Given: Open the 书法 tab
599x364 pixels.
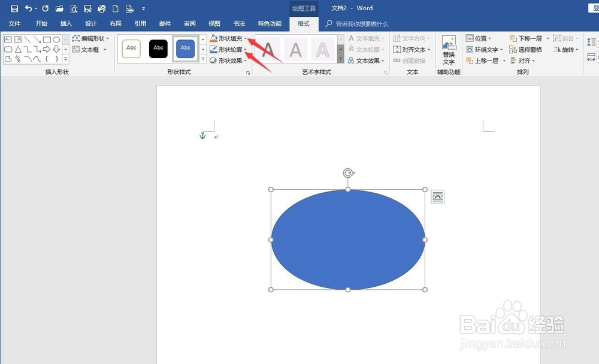Looking at the screenshot, I should [239, 24].
